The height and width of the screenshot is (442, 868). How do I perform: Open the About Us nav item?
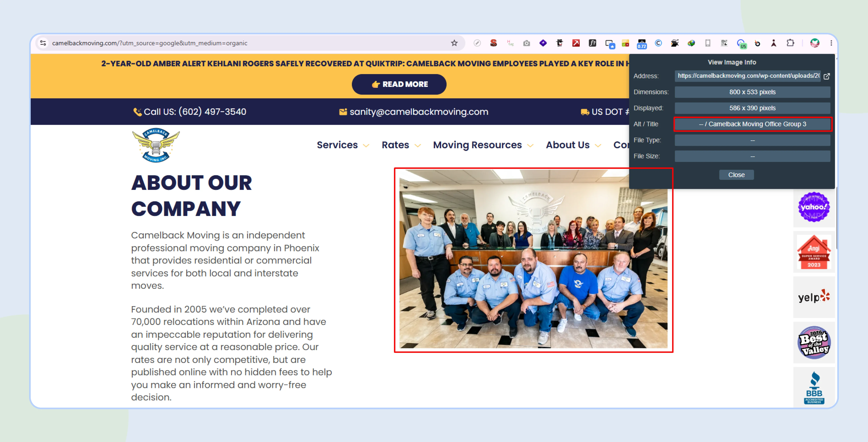coord(567,145)
